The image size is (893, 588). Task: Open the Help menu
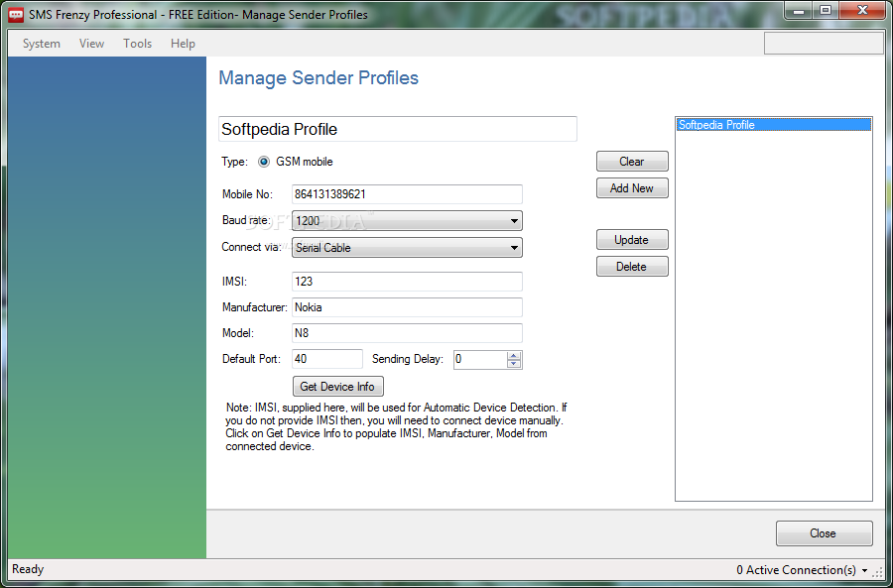[183, 44]
